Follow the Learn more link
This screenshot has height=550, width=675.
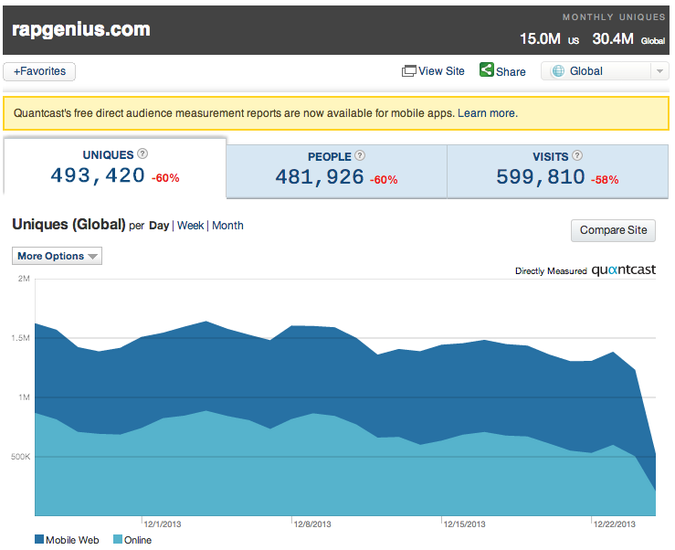click(x=487, y=113)
